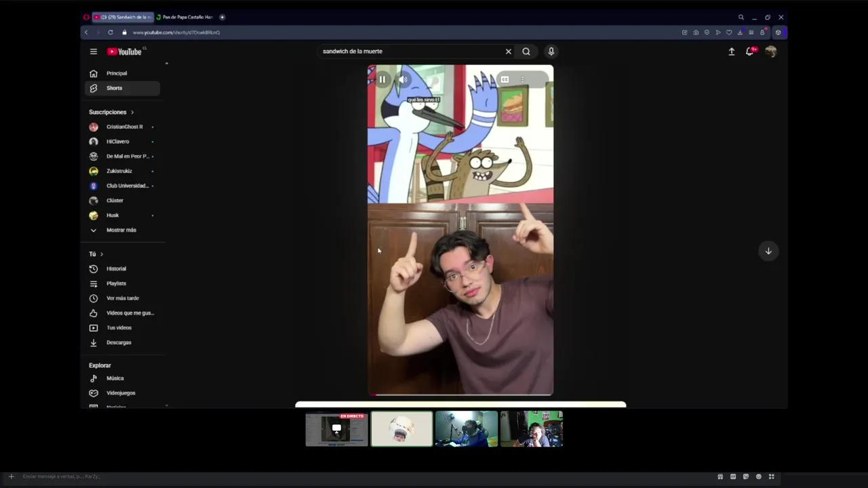
Task: Open Tus videos
Action: click(x=122, y=327)
